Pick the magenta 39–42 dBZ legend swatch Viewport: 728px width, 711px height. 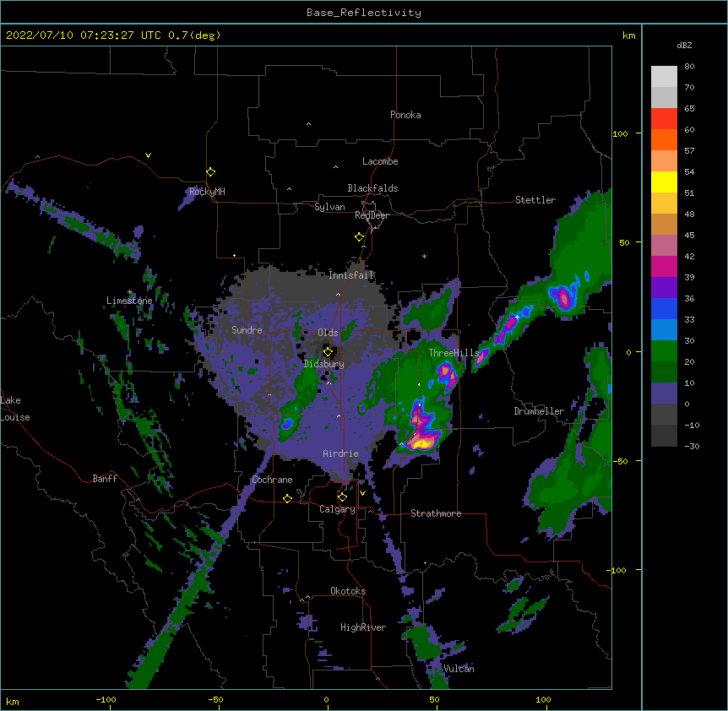click(x=664, y=266)
